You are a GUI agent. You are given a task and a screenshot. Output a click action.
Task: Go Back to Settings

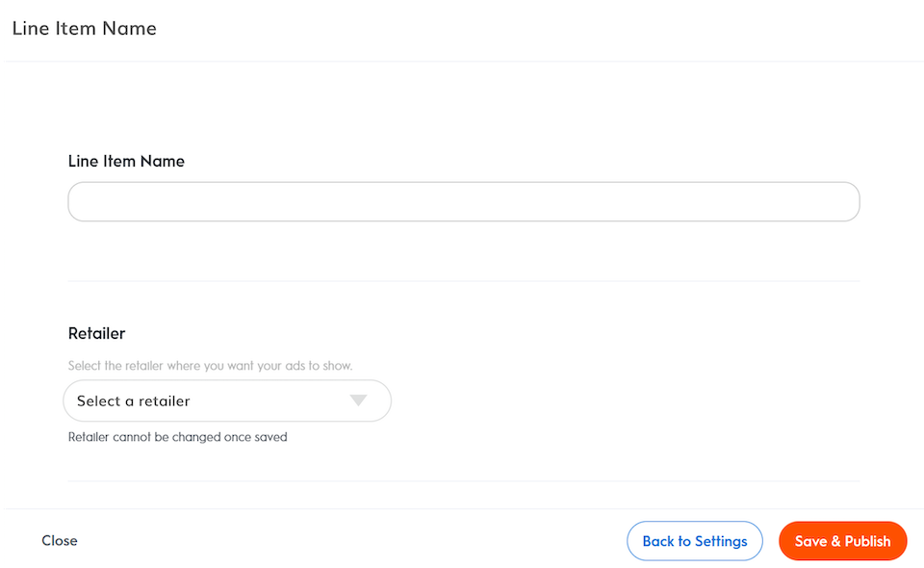point(694,541)
